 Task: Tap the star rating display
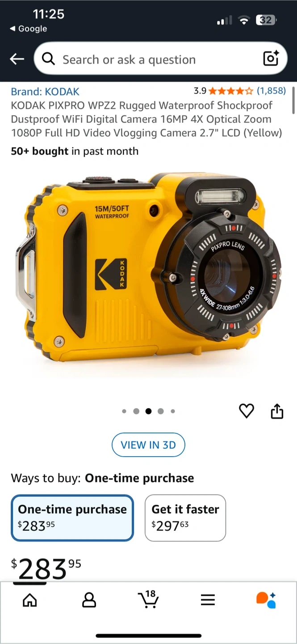[230, 91]
